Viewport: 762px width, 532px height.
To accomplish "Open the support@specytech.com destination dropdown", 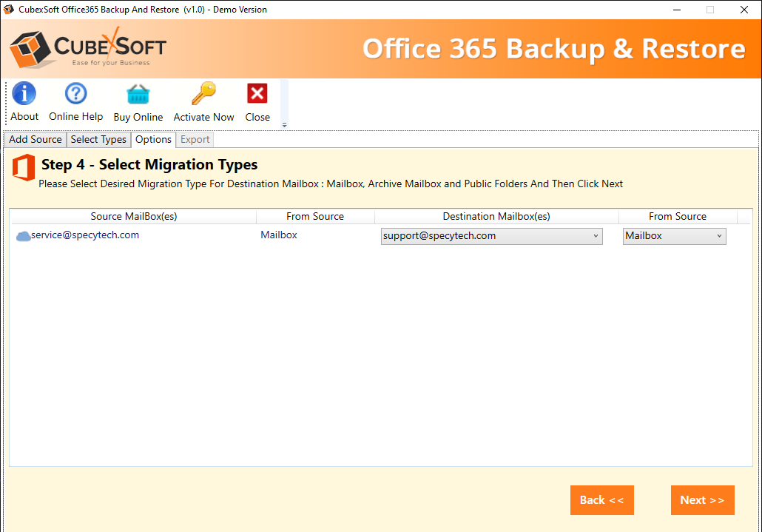I will [x=491, y=236].
